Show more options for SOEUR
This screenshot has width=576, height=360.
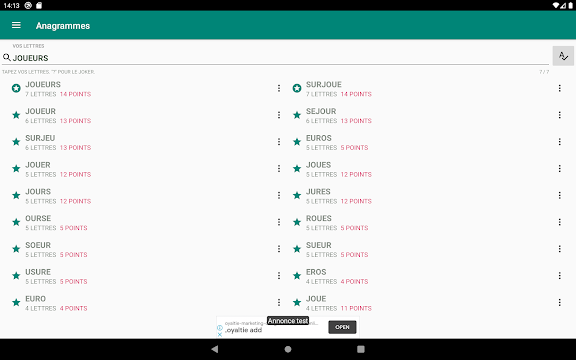279,249
